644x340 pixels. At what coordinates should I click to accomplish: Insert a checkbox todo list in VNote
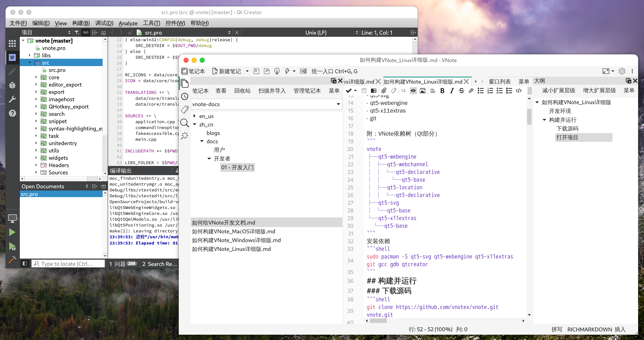coord(500,91)
